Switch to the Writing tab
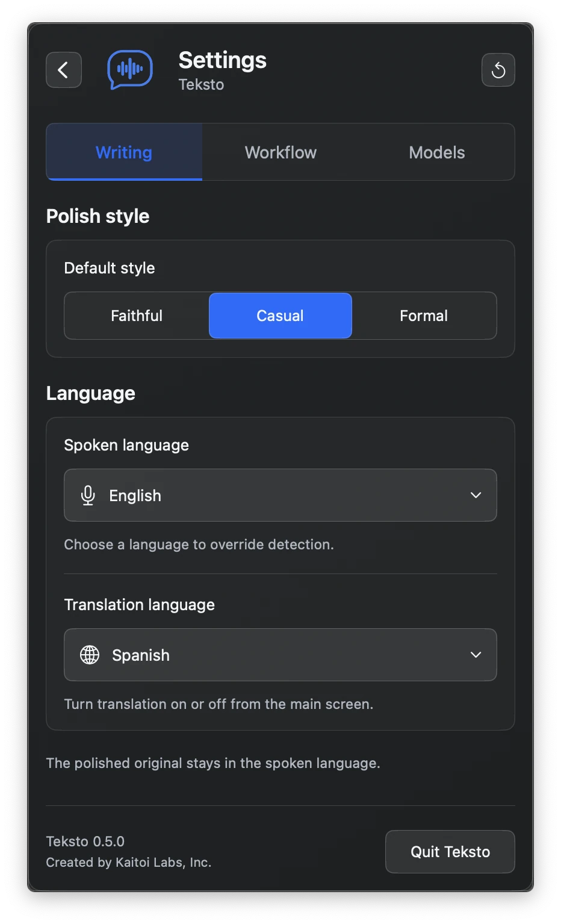Viewport: 561px width, 924px height. click(124, 152)
